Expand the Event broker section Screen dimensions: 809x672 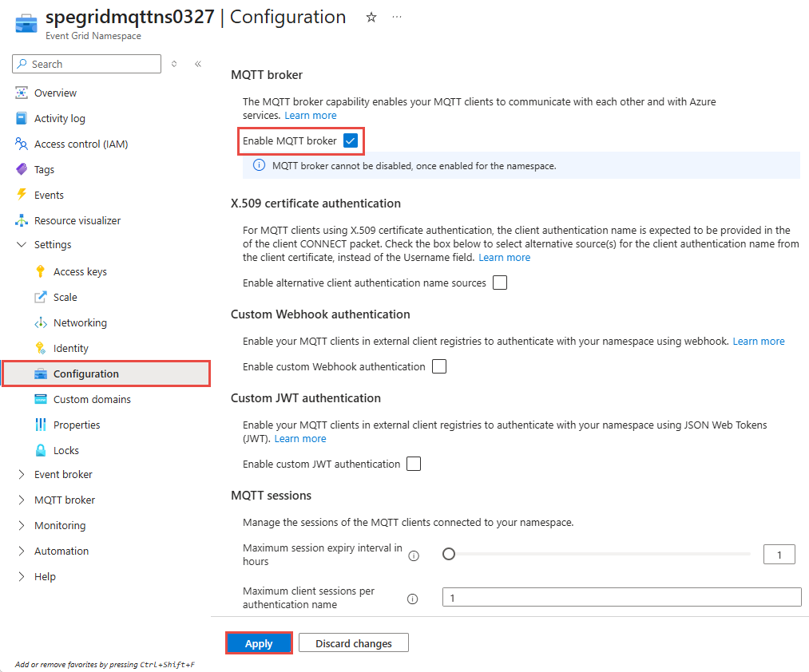[x=21, y=475]
